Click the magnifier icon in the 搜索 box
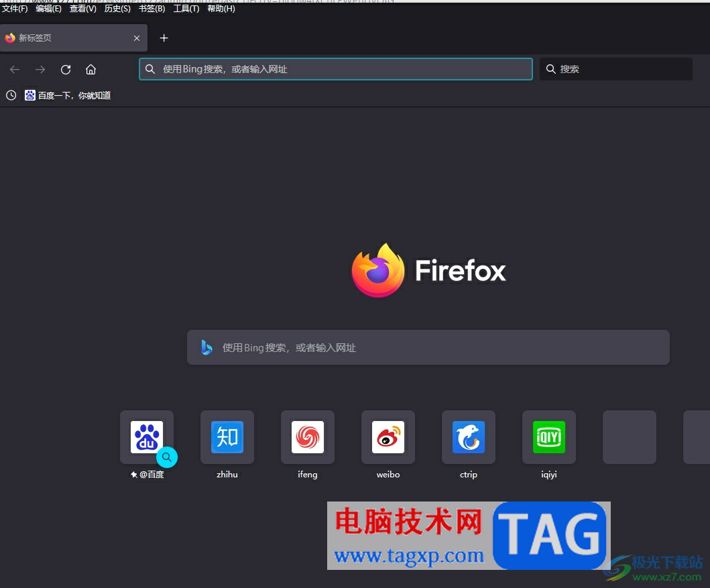This screenshot has height=588, width=710. pos(550,69)
